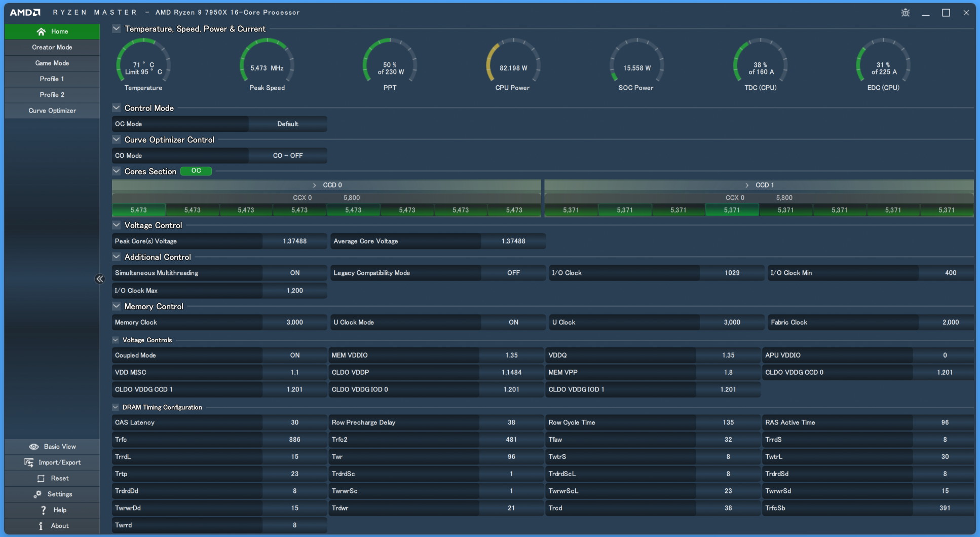Image resolution: width=980 pixels, height=537 pixels.
Task: Open Creator Mode profile
Action: (52, 47)
